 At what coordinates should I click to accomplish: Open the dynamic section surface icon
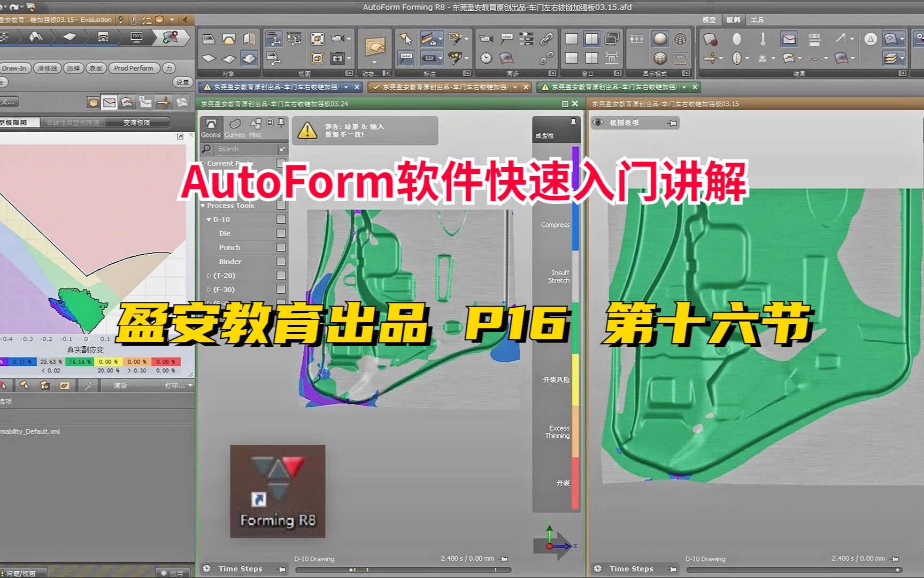pos(374,47)
